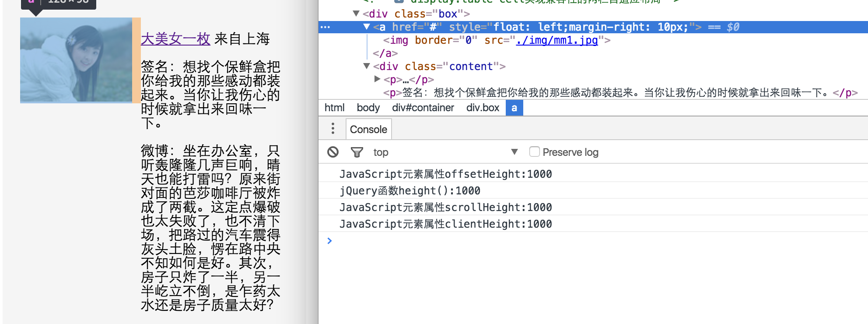Click the class="content" attribute text
This screenshot has height=324, width=868.
pos(452,67)
